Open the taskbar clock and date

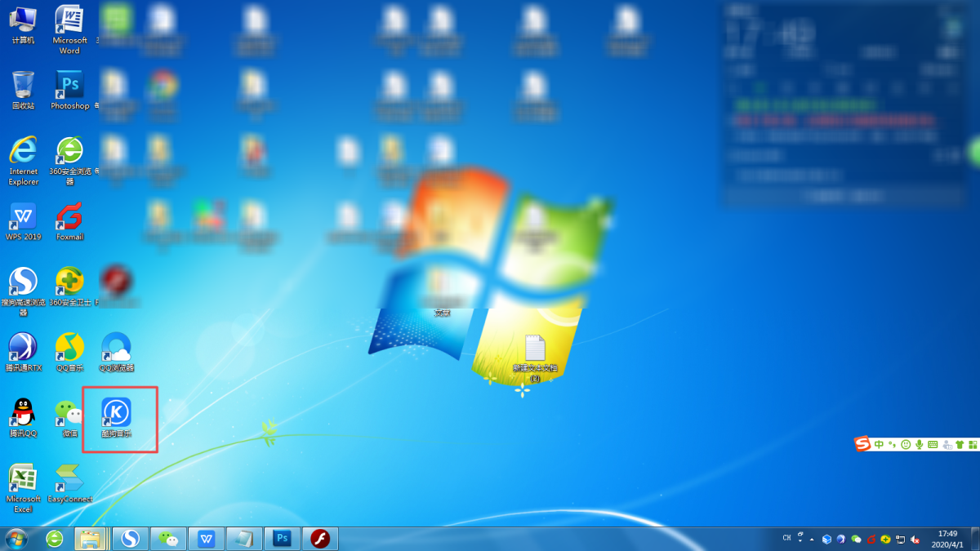point(947,539)
